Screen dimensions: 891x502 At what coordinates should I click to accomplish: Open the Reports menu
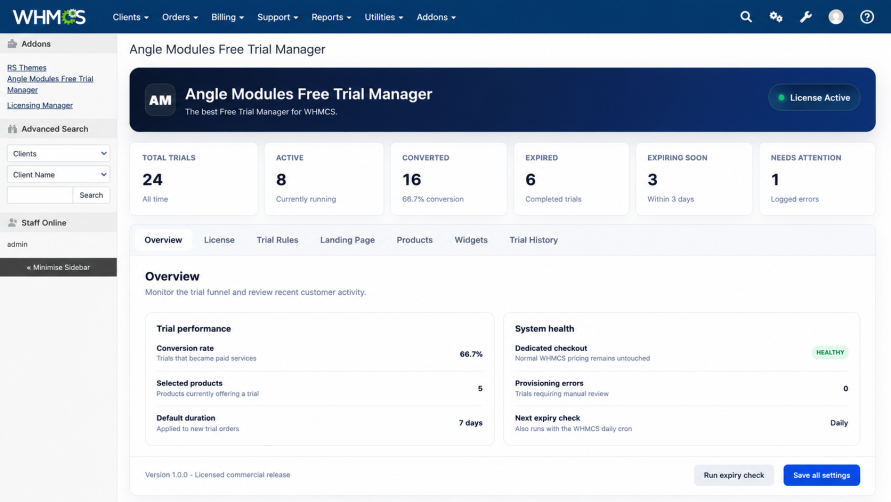point(331,17)
